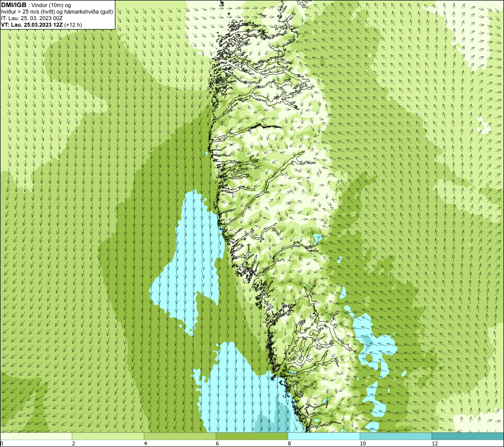Image resolution: width=504 pixels, height=447 pixels.
Task: Click the 'VT: Lau. 25.03.2023 12Z' valid time
Action: click(x=32, y=25)
